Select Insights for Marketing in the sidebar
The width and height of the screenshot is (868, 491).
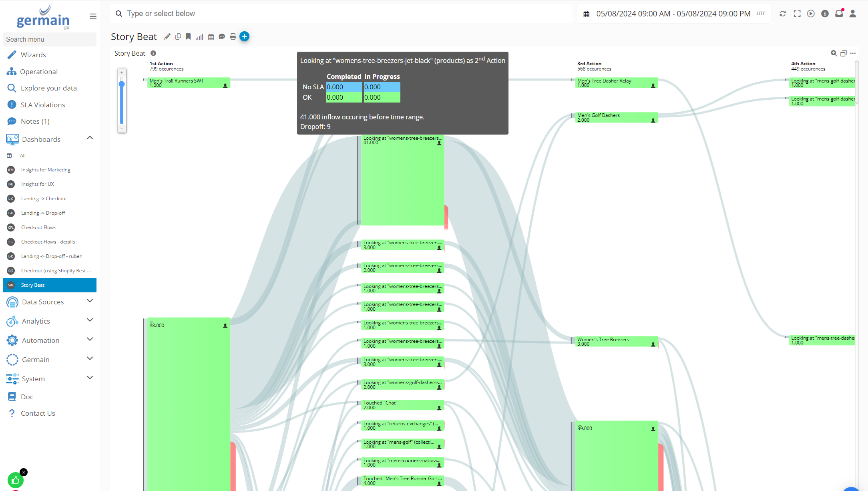click(x=45, y=169)
